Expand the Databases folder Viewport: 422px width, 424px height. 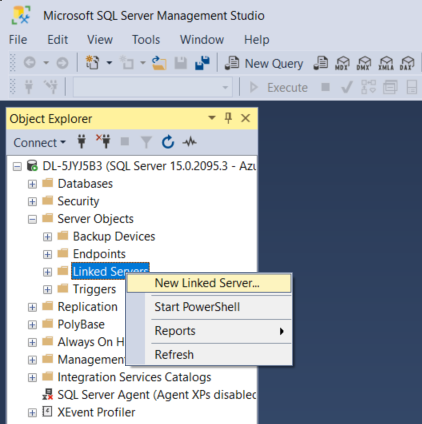click(x=32, y=184)
